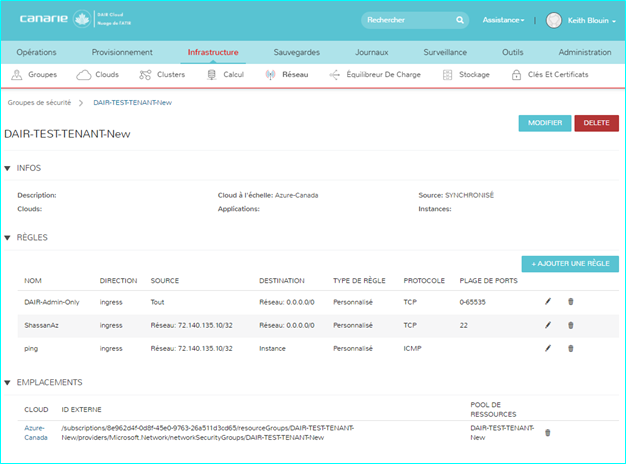The height and width of the screenshot is (464, 626).
Task: Collapse the RÈGLES section
Action: pos(9,238)
